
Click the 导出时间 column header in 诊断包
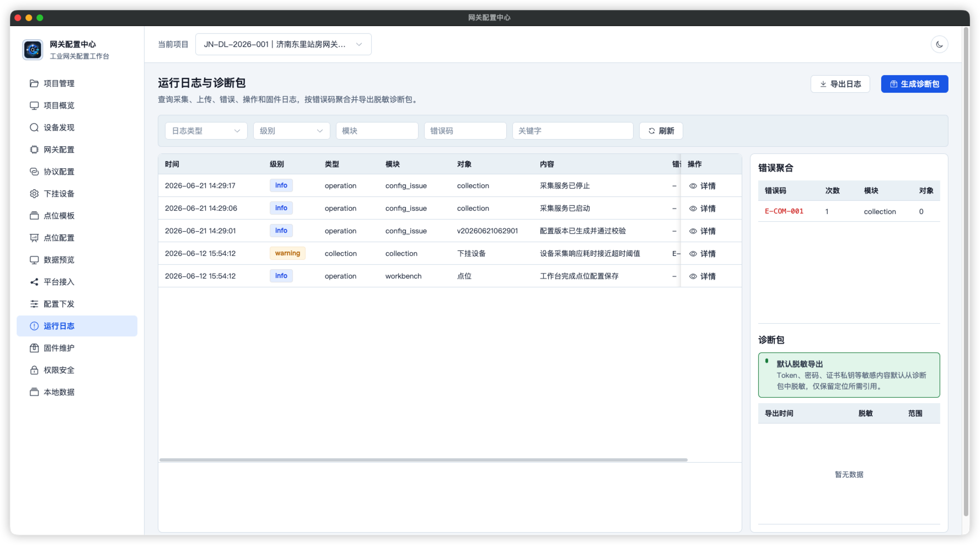click(x=779, y=414)
